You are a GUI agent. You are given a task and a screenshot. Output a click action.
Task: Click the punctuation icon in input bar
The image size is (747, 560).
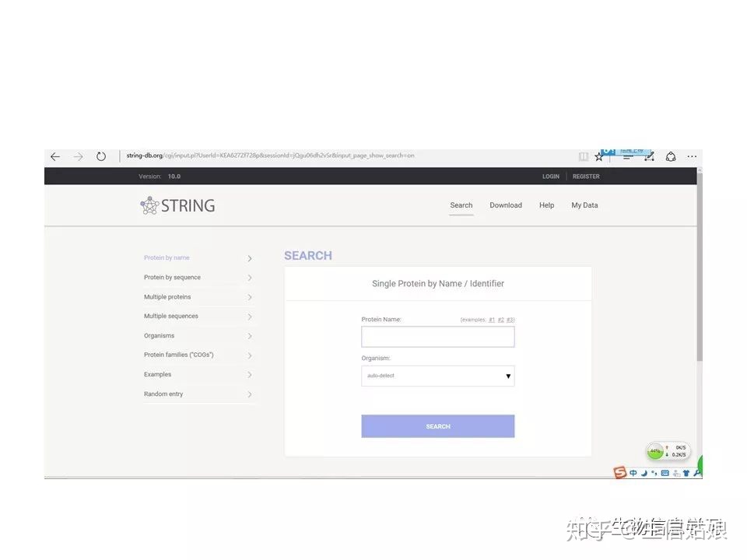pos(654,473)
